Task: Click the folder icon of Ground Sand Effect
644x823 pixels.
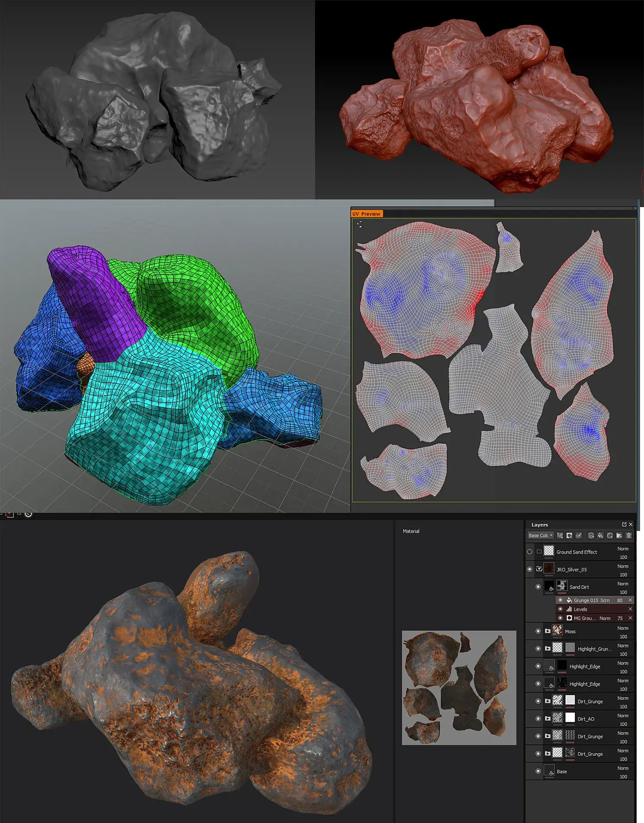Action: (x=539, y=552)
